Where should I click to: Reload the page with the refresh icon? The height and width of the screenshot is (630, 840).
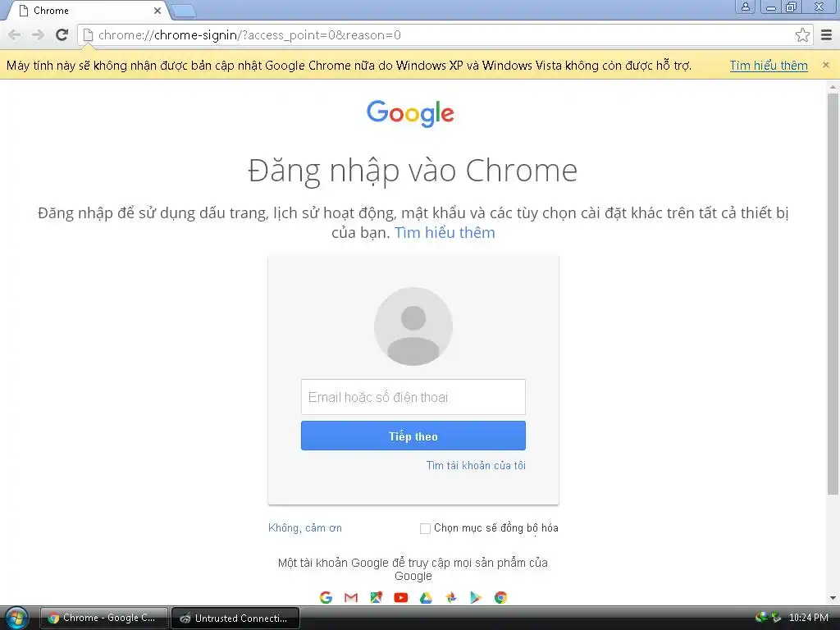[62, 34]
